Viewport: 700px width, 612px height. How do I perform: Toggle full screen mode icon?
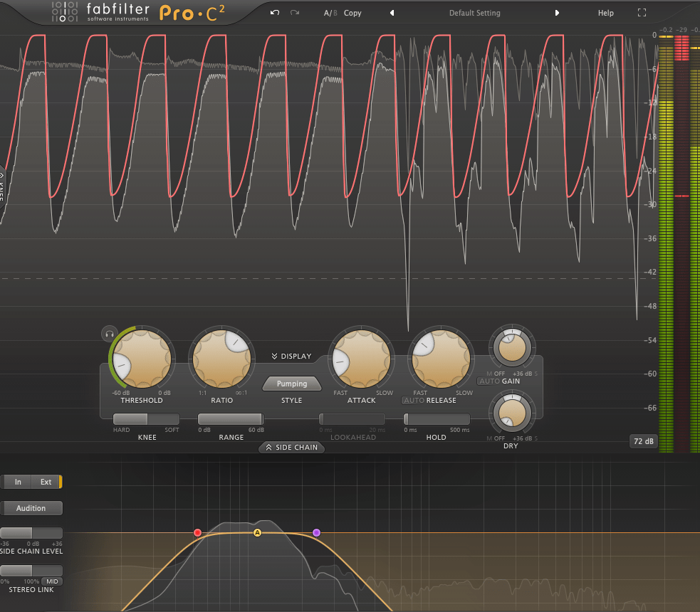tap(642, 13)
